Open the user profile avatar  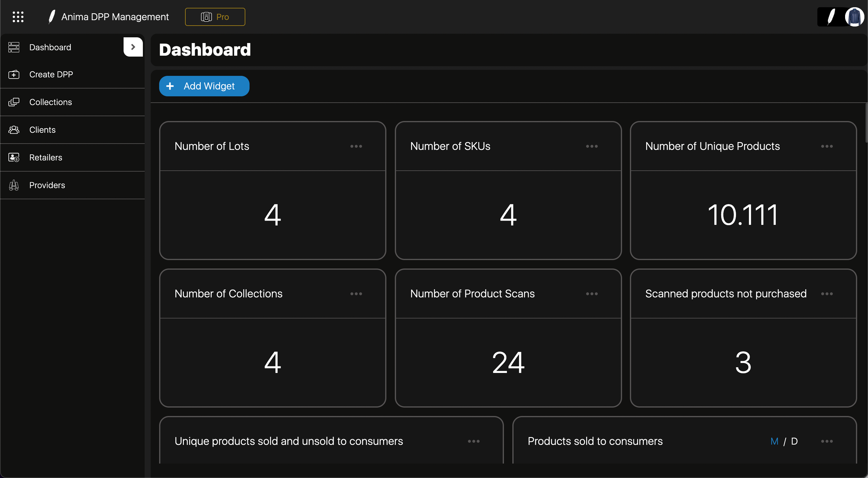tap(854, 17)
